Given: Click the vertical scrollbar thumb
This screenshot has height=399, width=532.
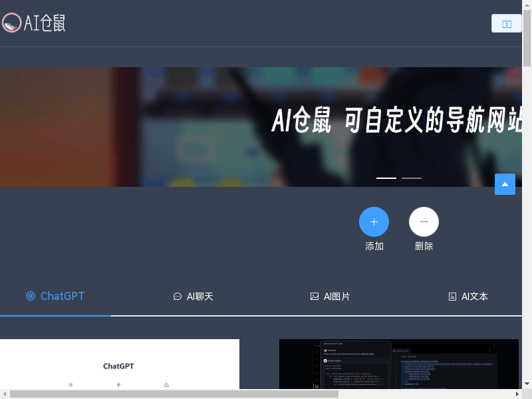Looking at the screenshot, I should [527, 38].
